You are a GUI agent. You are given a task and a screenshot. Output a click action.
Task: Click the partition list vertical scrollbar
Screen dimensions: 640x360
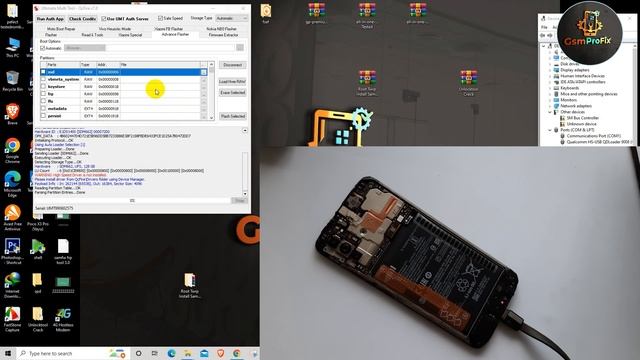(211, 91)
